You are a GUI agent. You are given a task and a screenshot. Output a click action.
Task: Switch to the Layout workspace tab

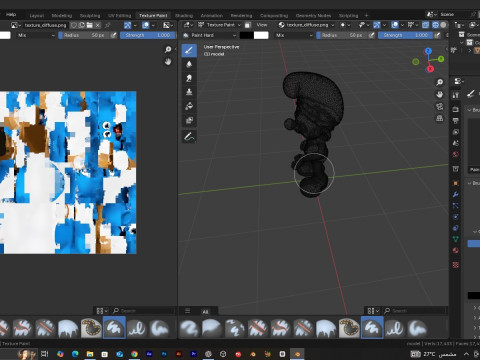click(37, 16)
